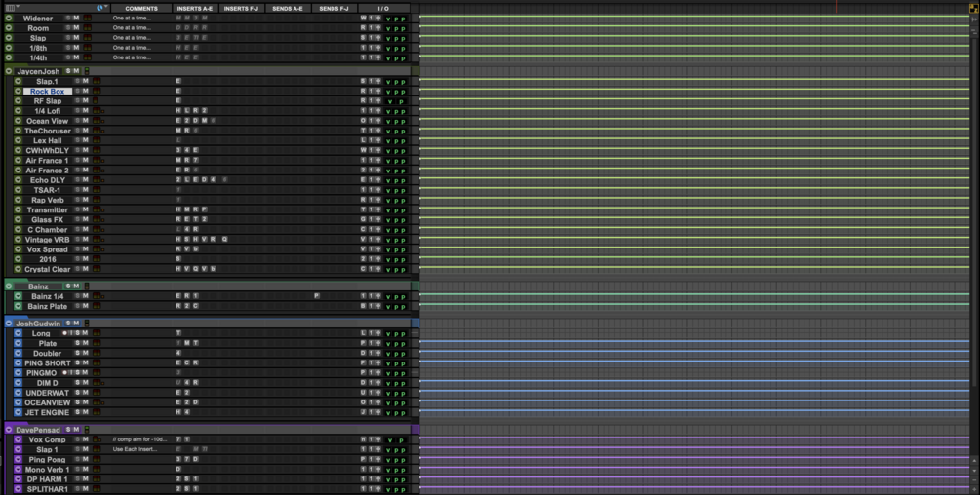Open the output window for Slap track

tap(378, 38)
